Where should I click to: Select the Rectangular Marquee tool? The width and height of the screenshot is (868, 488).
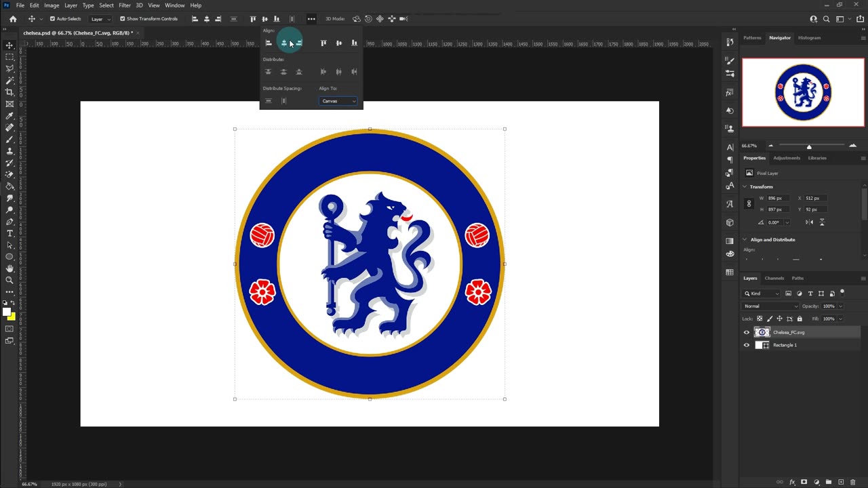(9, 57)
